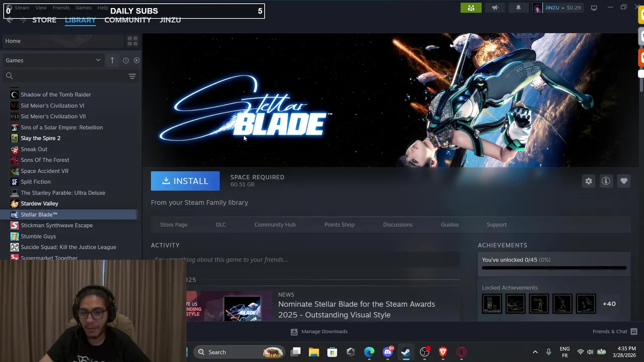The image size is (644, 362).
Task: Click Manage Downloads text
Action: click(325, 331)
